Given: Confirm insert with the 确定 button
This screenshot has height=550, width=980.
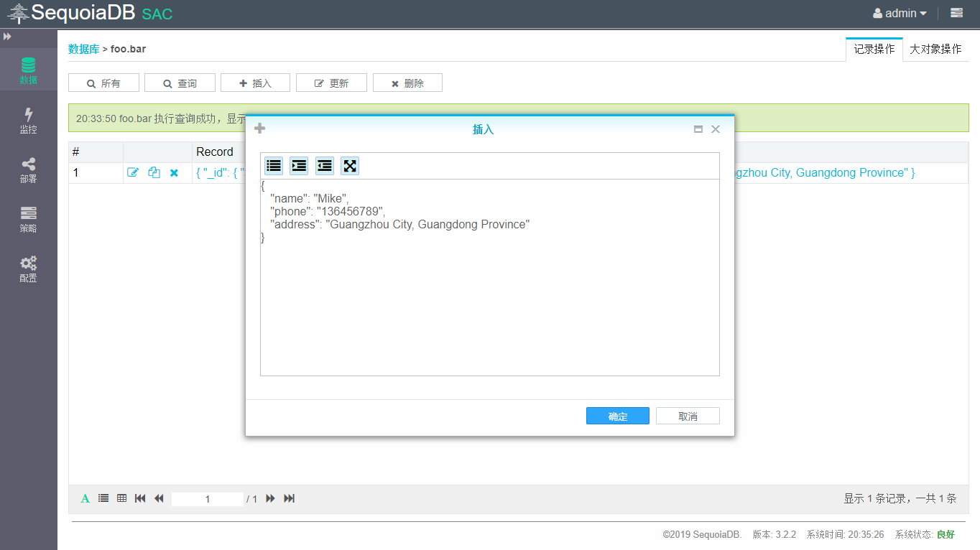Looking at the screenshot, I should pyautogui.click(x=617, y=416).
